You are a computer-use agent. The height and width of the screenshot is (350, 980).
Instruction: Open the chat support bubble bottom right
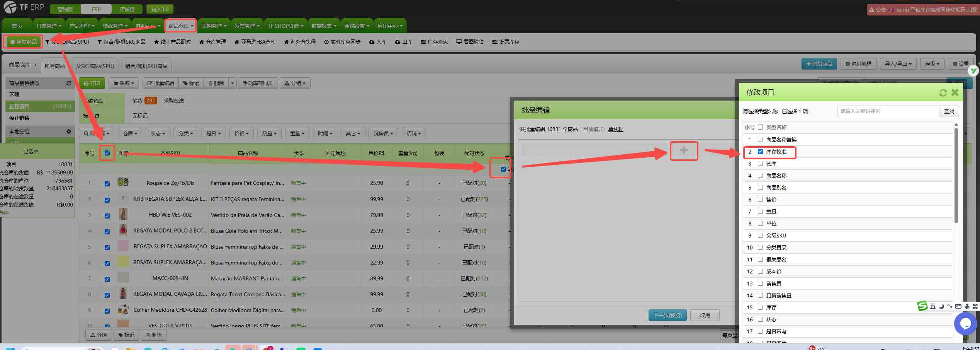[966, 324]
